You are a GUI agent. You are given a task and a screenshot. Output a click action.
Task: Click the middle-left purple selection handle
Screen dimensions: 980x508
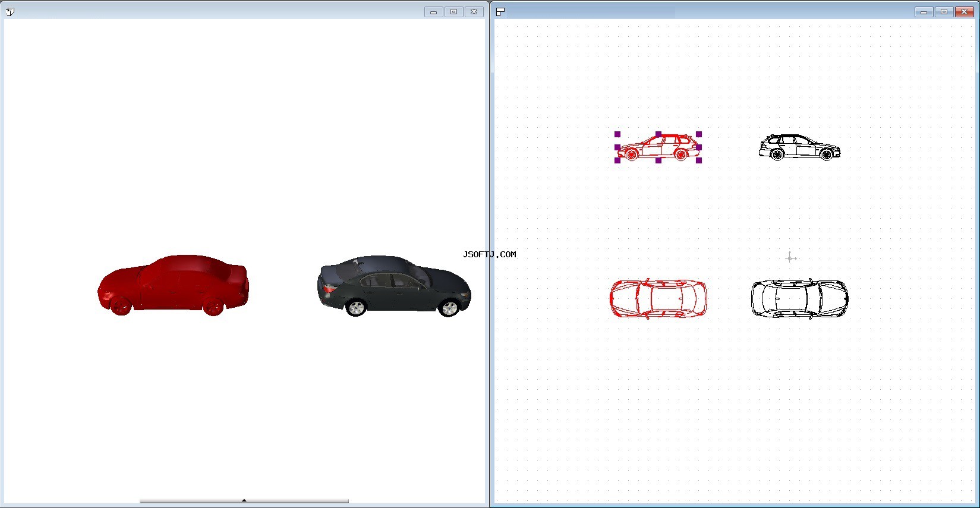(617, 147)
